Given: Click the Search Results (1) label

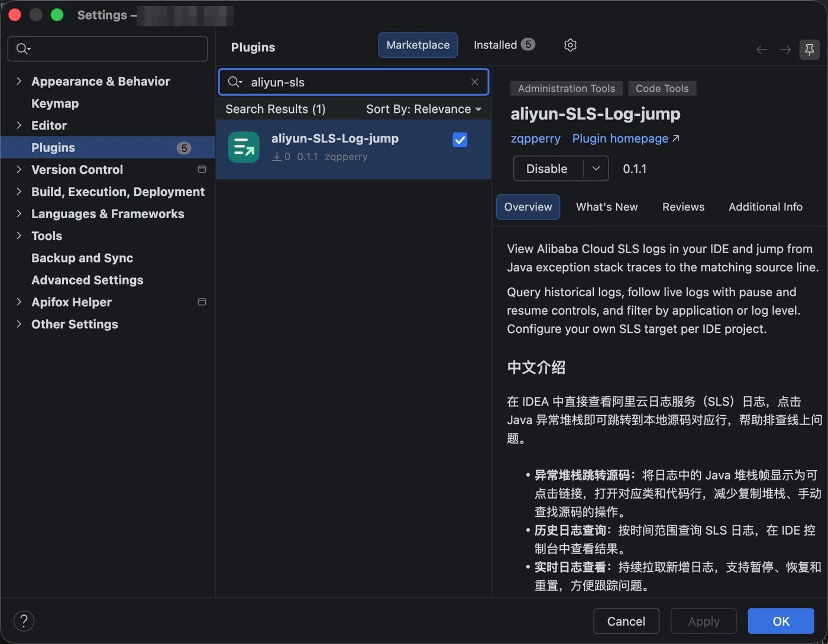Looking at the screenshot, I should (x=276, y=109).
